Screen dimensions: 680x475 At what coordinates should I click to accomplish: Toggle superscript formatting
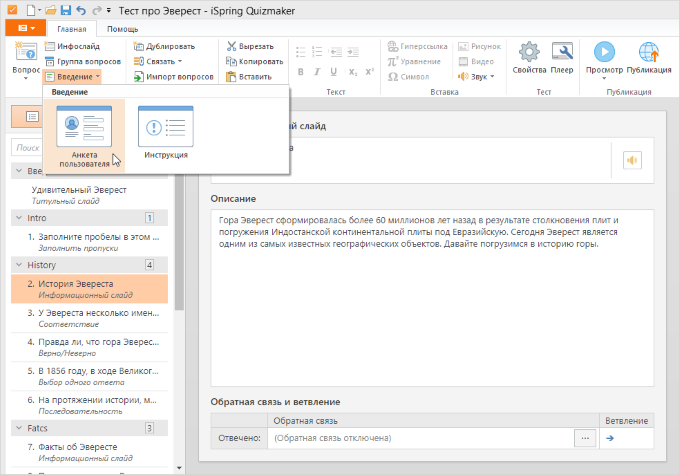click(369, 72)
